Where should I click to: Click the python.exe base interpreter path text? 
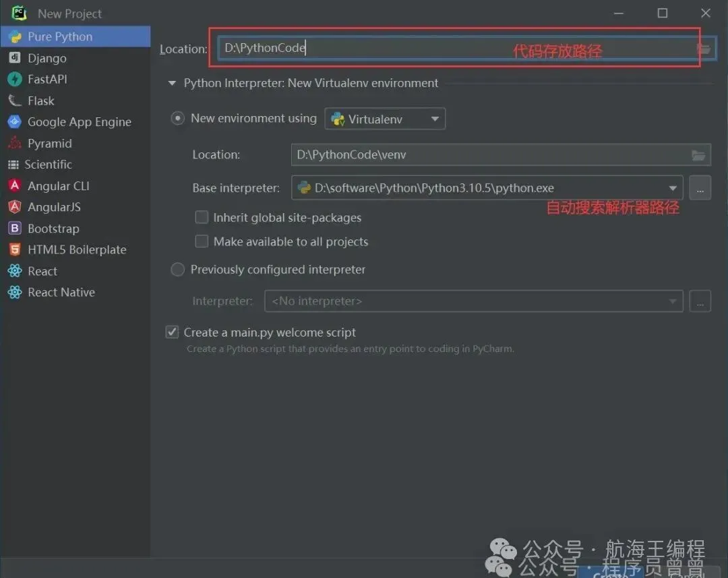pos(434,187)
